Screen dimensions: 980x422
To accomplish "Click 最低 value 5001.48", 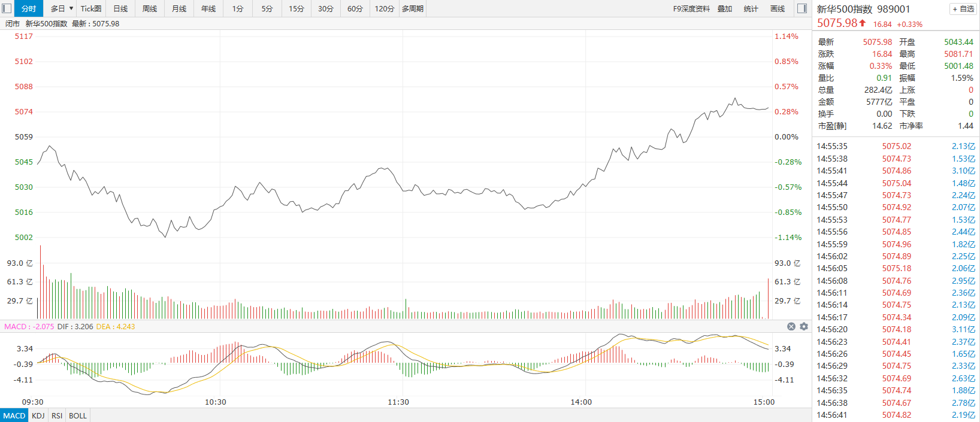I will 958,66.
